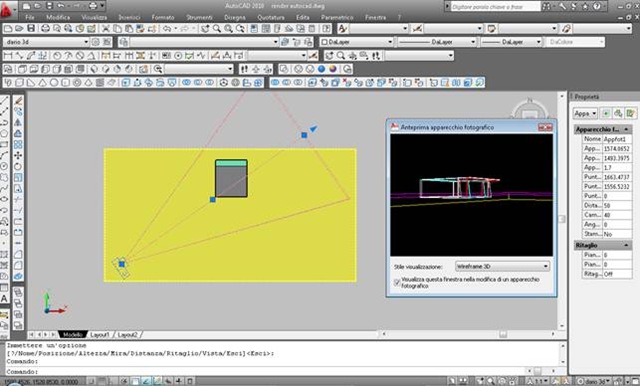This screenshot has height=386, width=640.
Task: Toggle 'Visualizza questa finestra' checkbox in camera preview
Action: 397,282
